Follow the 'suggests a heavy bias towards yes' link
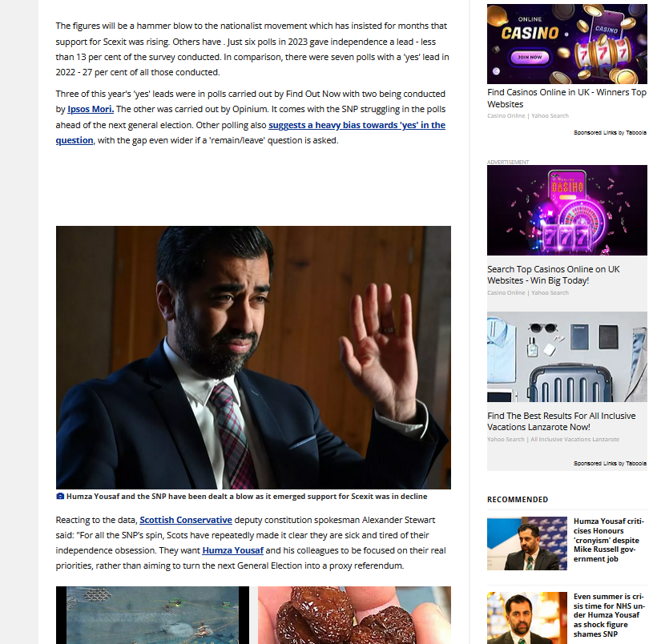661x644 pixels. (x=357, y=125)
